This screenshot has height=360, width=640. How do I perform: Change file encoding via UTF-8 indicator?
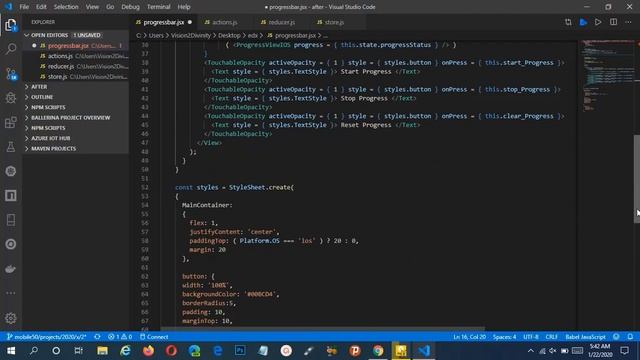coord(531,337)
